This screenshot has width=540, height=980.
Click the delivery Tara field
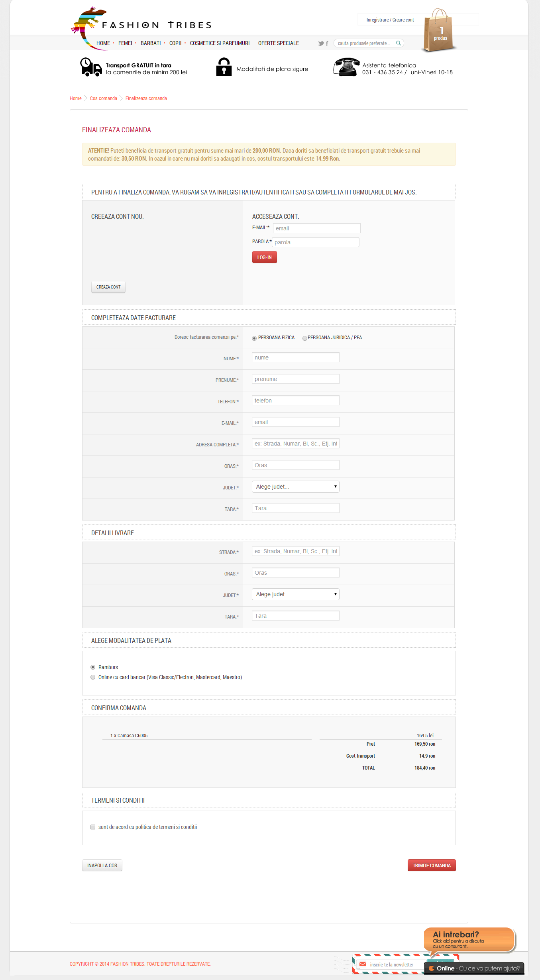pos(296,616)
